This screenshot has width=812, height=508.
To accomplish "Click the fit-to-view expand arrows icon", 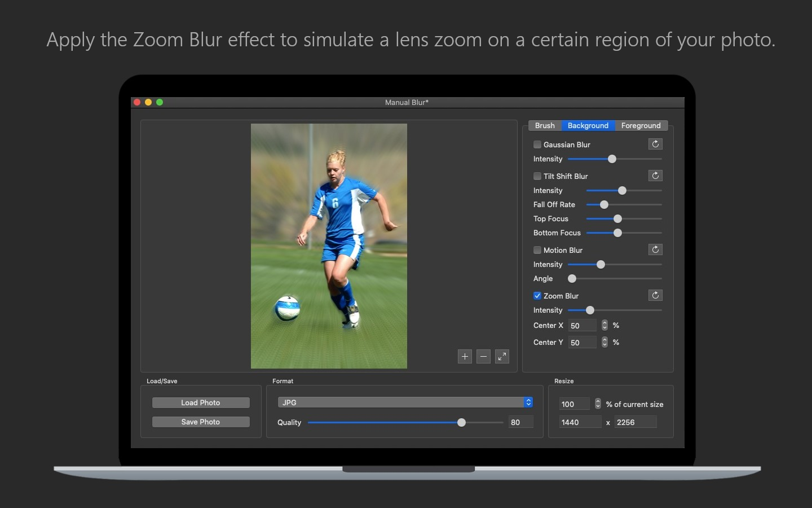I will tap(502, 356).
